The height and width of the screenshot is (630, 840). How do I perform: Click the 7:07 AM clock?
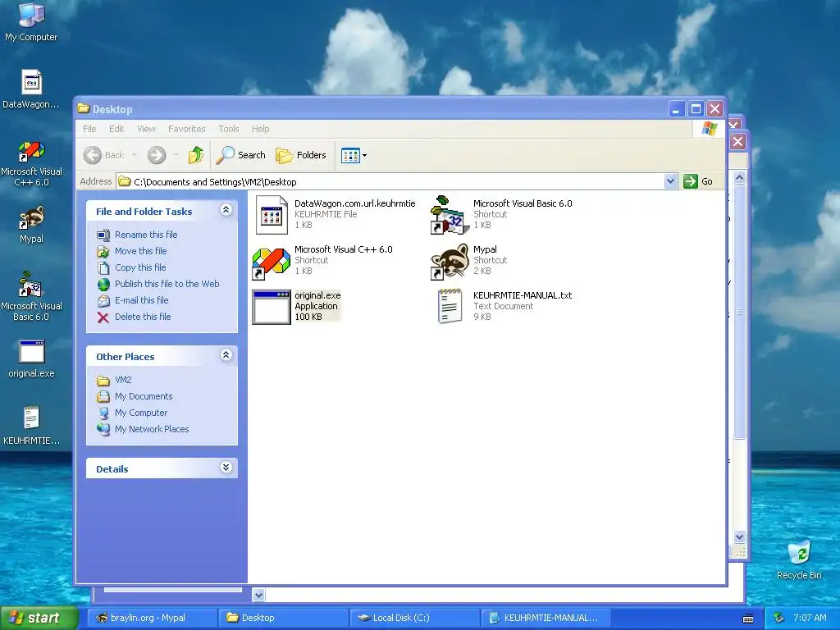tap(810, 618)
